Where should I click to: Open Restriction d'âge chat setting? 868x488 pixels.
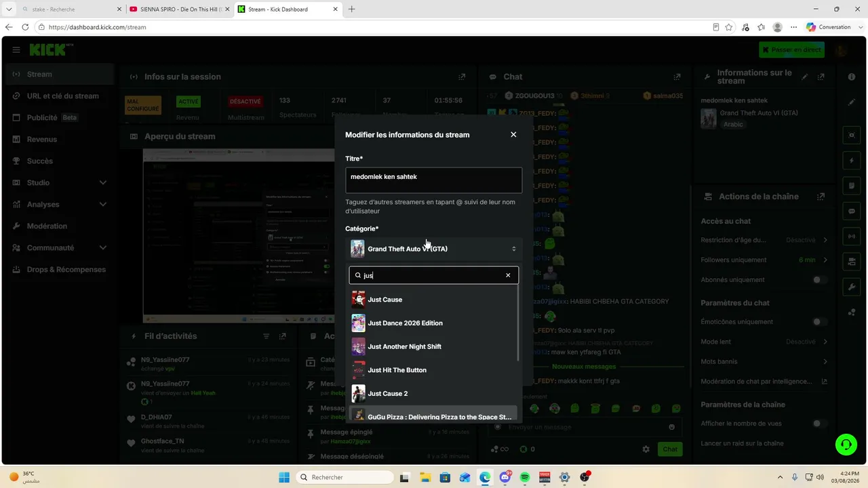(x=764, y=240)
